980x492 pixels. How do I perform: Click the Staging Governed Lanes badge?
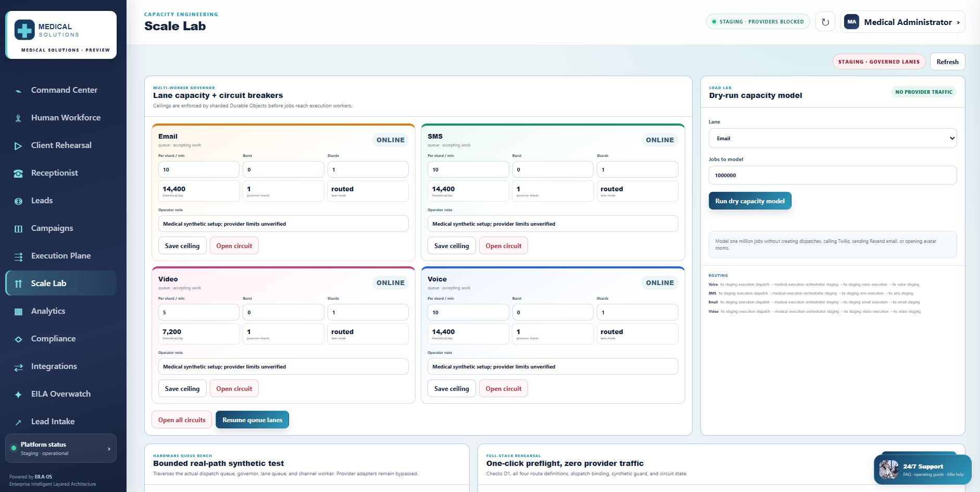click(878, 62)
